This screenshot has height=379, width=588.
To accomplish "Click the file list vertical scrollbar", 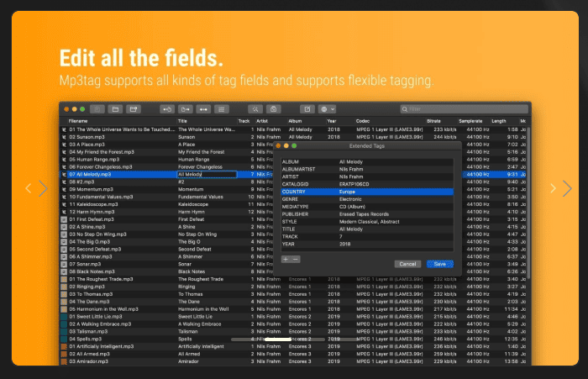I will (x=528, y=203).
